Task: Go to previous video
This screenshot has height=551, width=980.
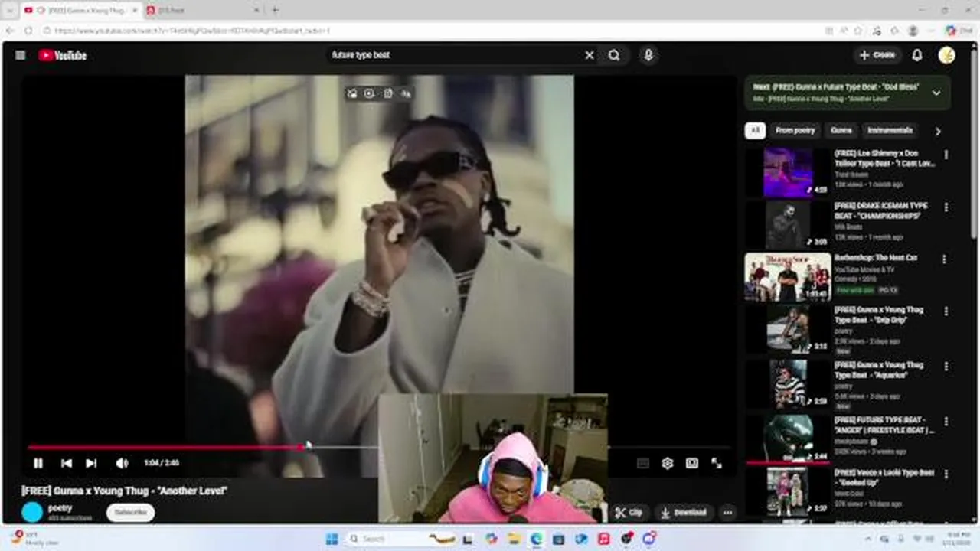Action: (x=67, y=463)
